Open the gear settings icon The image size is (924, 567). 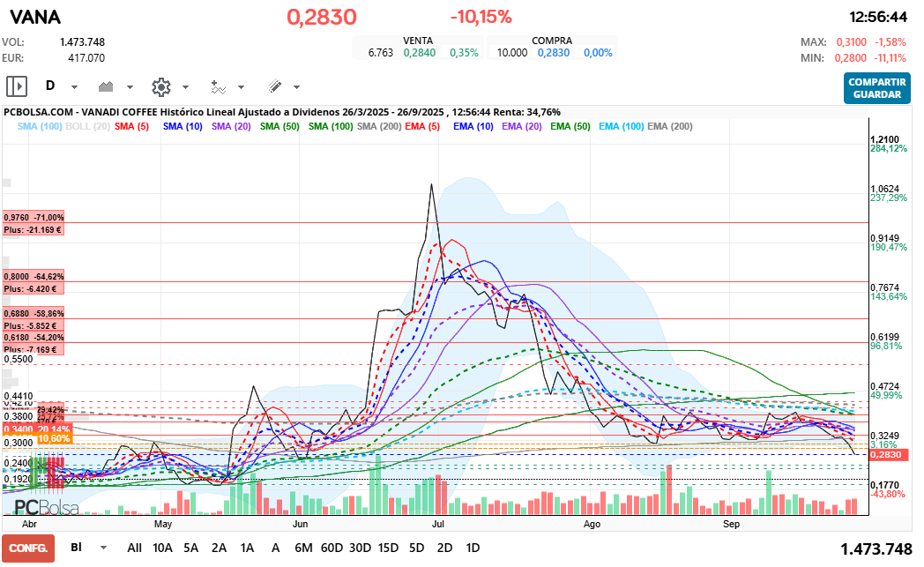[x=160, y=86]
